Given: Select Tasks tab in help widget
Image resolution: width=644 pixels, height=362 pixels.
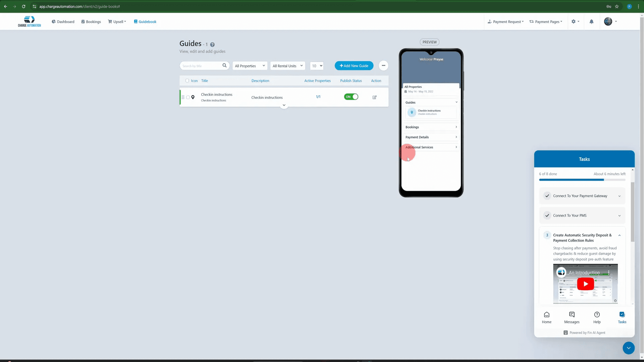Looking at the screenshot, I should tap(622, 317).
